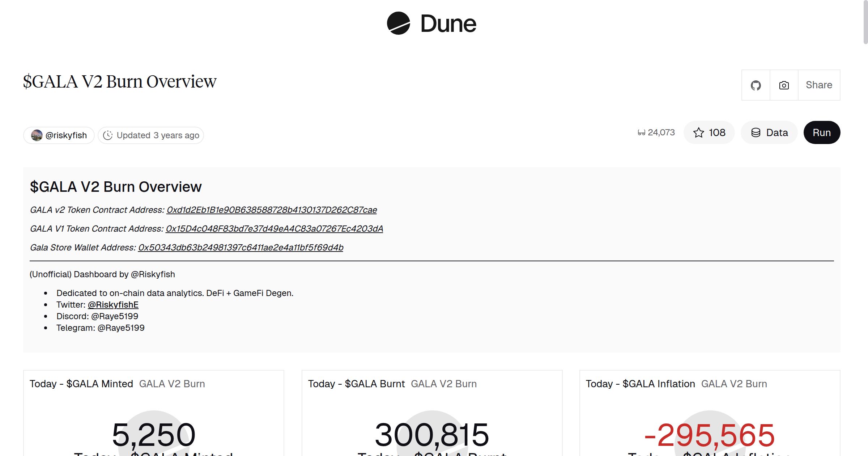Click @riskyfish's profile avatar picture

tap(38, 135)
